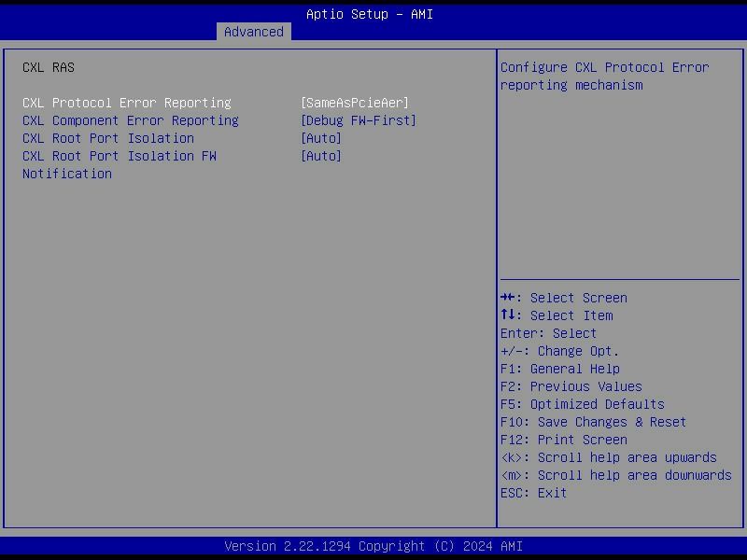Select the CXL Root Port Isolation row label
Screen dimensions: 747x560
coord(108,138)
